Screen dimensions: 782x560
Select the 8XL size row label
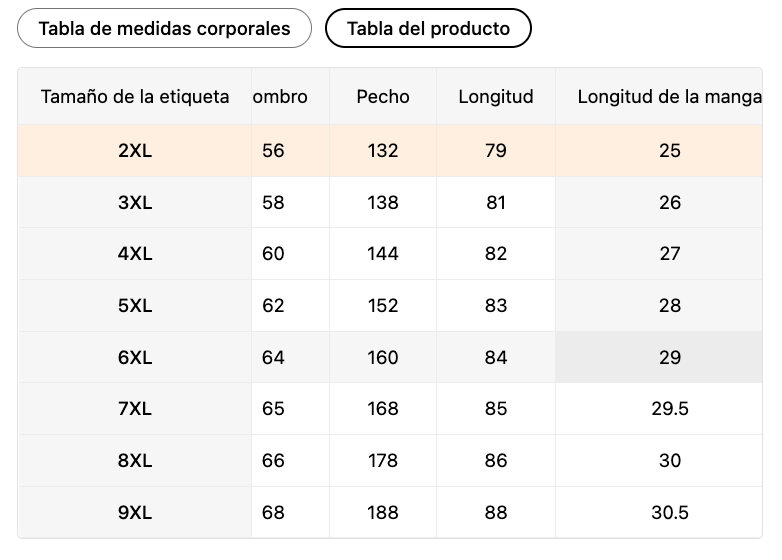[x=135, y=461]
